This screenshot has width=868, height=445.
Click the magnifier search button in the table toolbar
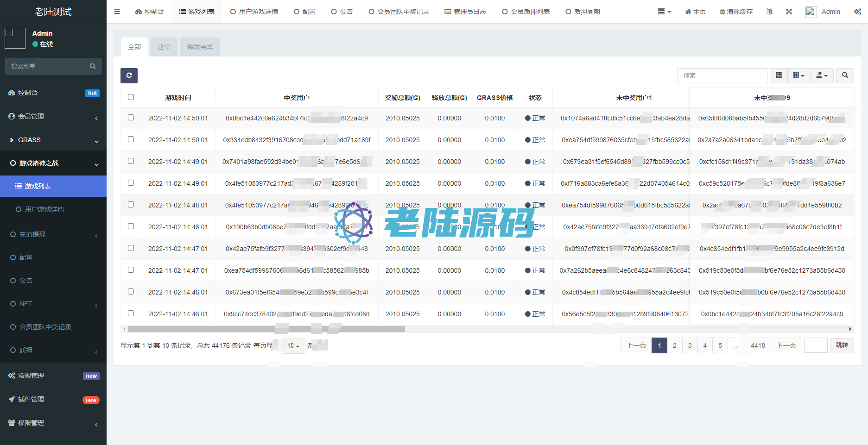point(845,75)
